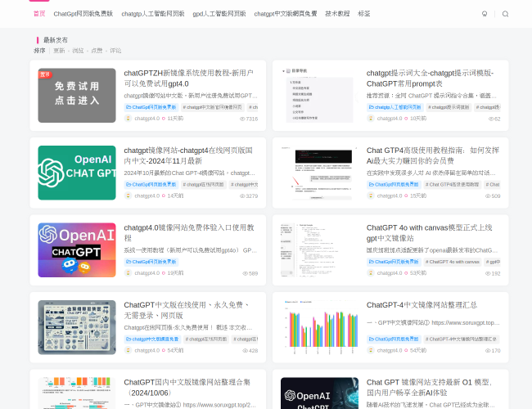Open article ChatGPT 4o with canvas模型正式上线
Viewport: 532px width, 409px height.
(429, 232)
